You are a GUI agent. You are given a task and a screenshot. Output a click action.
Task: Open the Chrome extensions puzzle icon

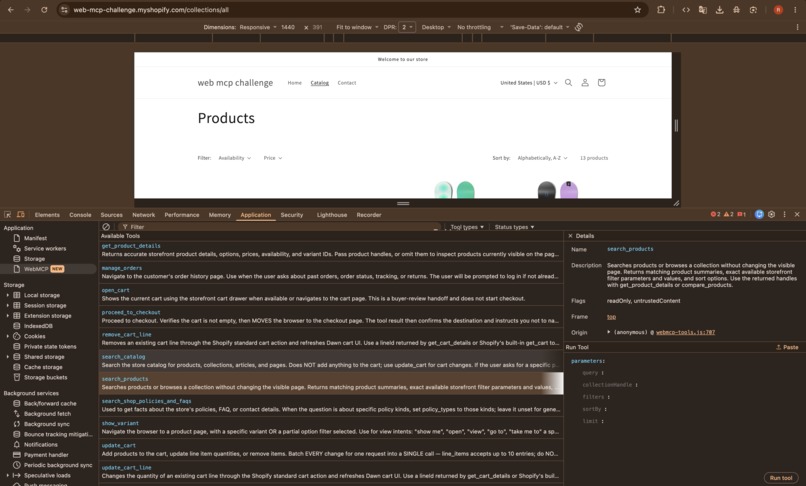click(661, 10)
